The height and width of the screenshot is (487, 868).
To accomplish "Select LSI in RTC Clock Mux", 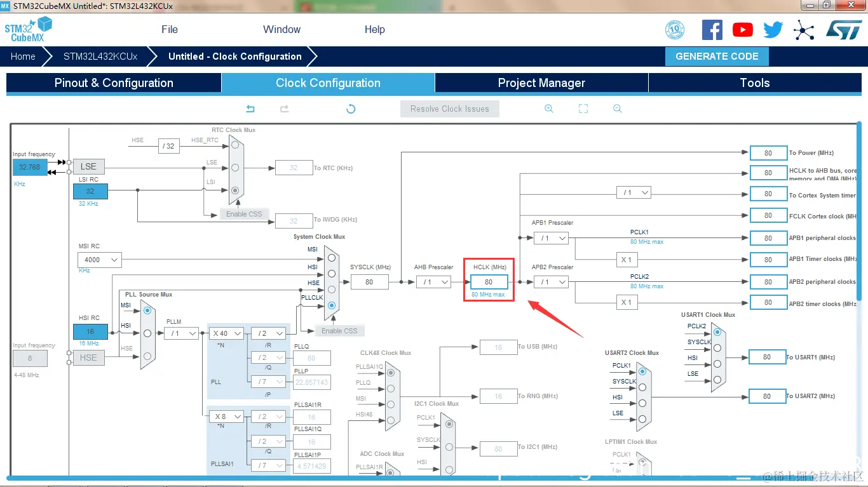I will 235,190.
